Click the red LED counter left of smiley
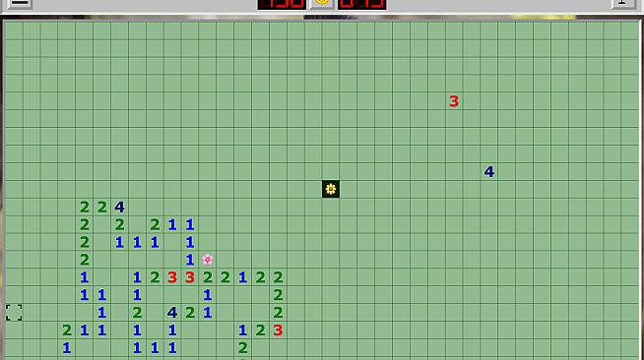This screenshot has height=360, width=644. pos(282,4)
